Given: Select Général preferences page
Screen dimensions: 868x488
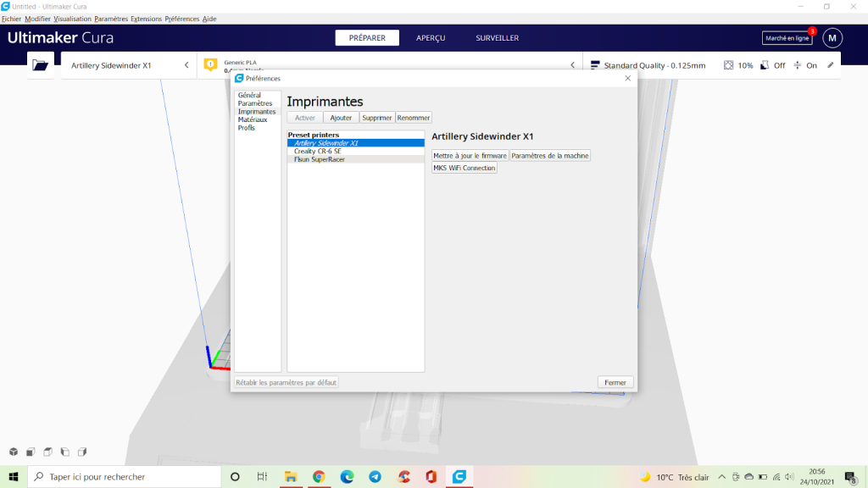Looking at the screenshot, I should (x=249, y=95).
